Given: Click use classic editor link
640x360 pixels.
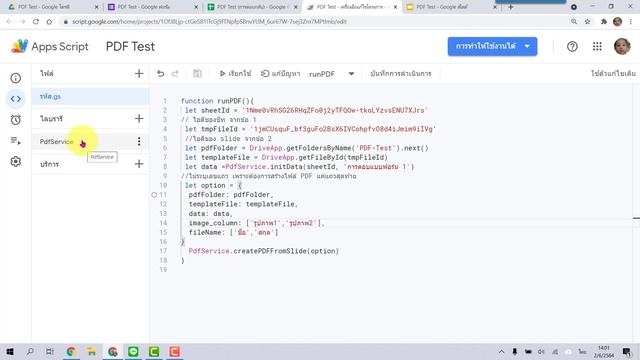Looking at the screenshot, I should 613,73.
